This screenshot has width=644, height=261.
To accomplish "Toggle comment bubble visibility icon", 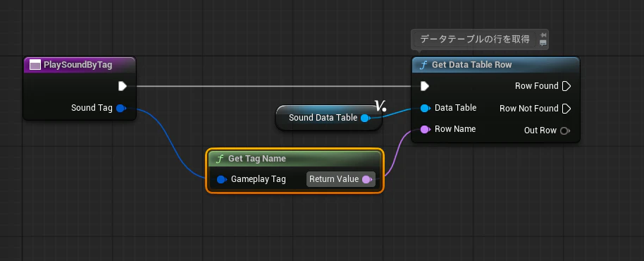I will (x=543, y=43).
